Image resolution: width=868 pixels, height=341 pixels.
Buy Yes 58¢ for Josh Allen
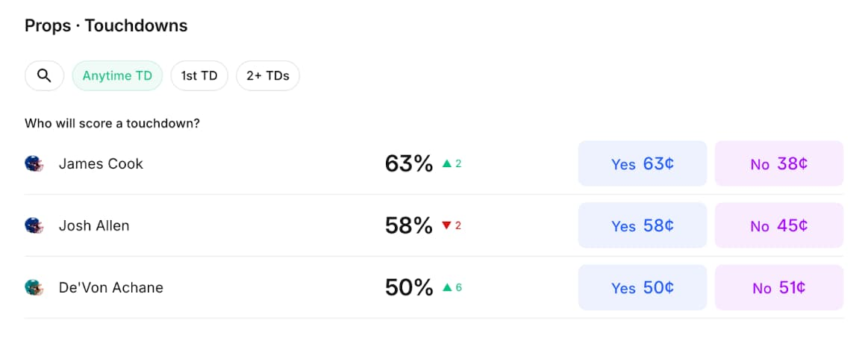click(x=642, y=225)
